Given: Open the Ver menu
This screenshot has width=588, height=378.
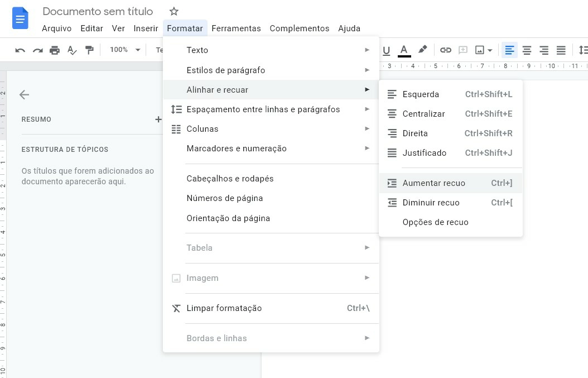Looking at the screenshot, I should point(118,28).
